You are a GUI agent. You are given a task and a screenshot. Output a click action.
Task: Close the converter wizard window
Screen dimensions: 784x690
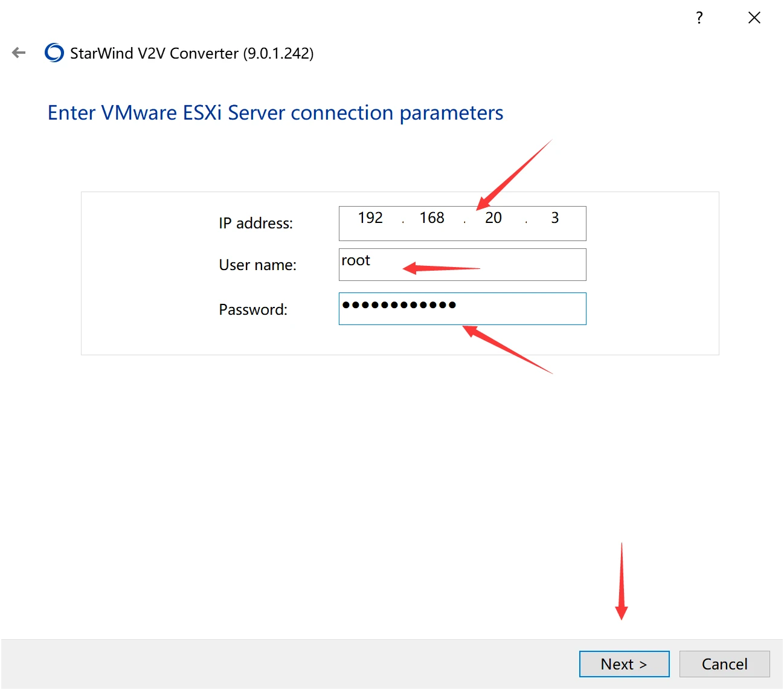[754, 18]
